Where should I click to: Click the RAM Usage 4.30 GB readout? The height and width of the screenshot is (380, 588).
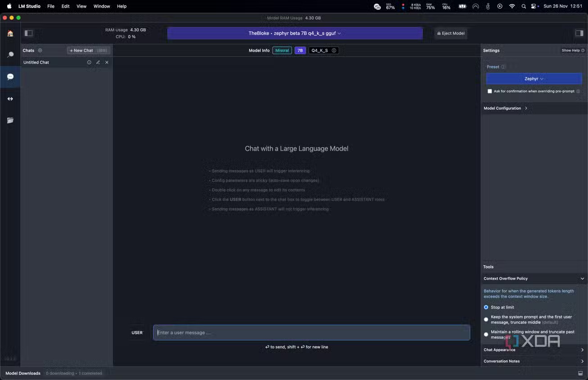tap(125, 30)
